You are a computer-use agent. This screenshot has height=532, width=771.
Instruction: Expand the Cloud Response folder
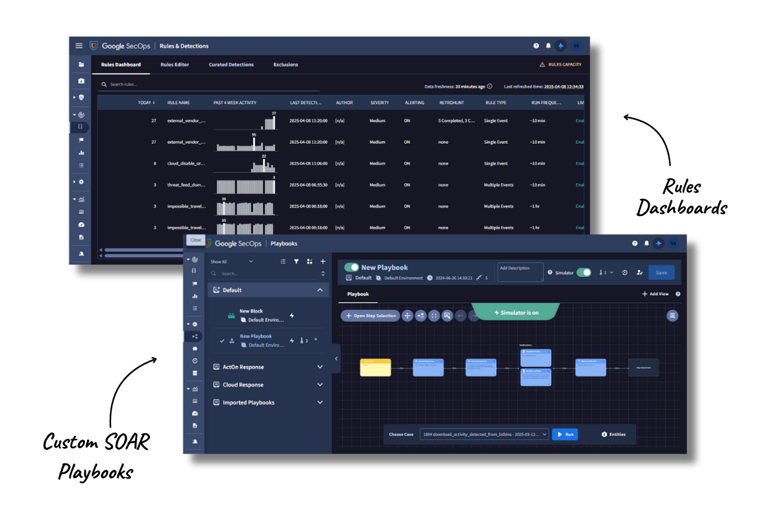[x=268, y=385]
